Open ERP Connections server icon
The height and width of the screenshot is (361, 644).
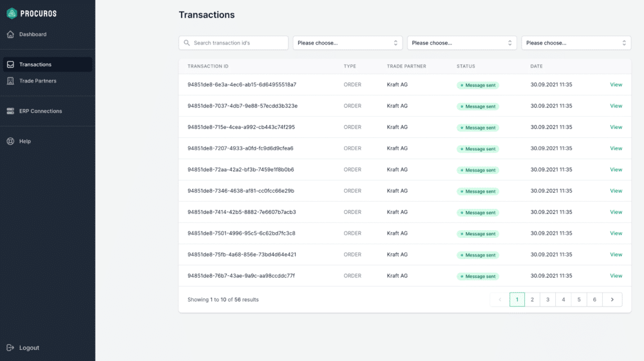click(11, 111)
